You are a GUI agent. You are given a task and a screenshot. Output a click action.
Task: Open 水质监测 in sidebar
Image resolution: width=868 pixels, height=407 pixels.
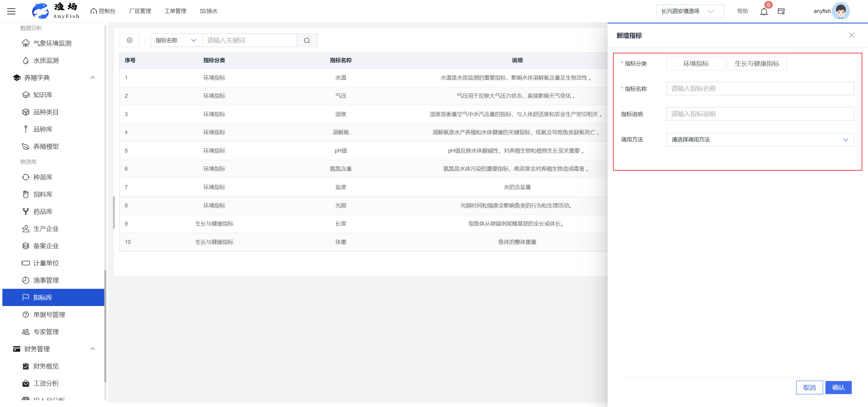pos(46,61)
